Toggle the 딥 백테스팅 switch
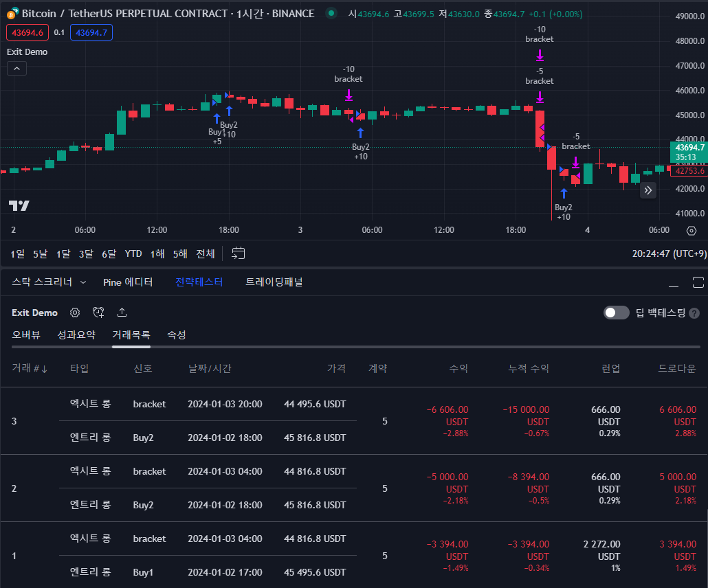 click(617, 313)
